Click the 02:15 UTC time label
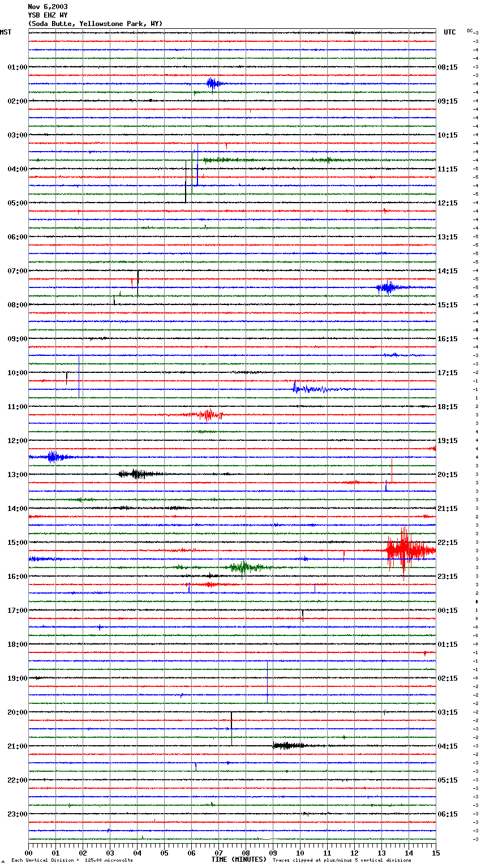Screen dimensions: 481x868 (448, 678)
